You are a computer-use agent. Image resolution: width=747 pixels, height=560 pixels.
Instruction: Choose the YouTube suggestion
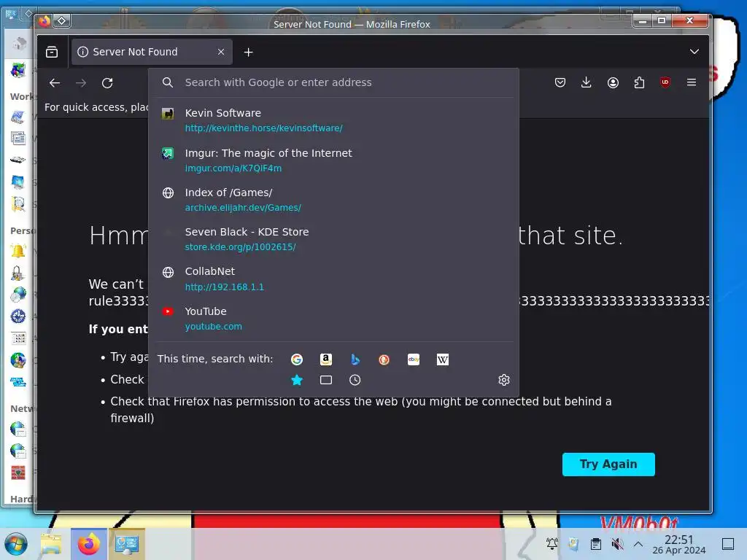(333, 319)
